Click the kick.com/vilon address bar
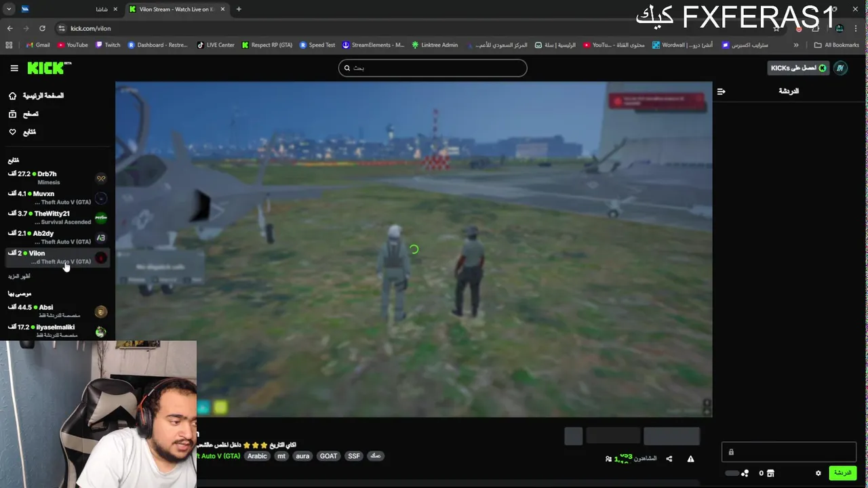This screenshot has width=868, height=488. 90,28
